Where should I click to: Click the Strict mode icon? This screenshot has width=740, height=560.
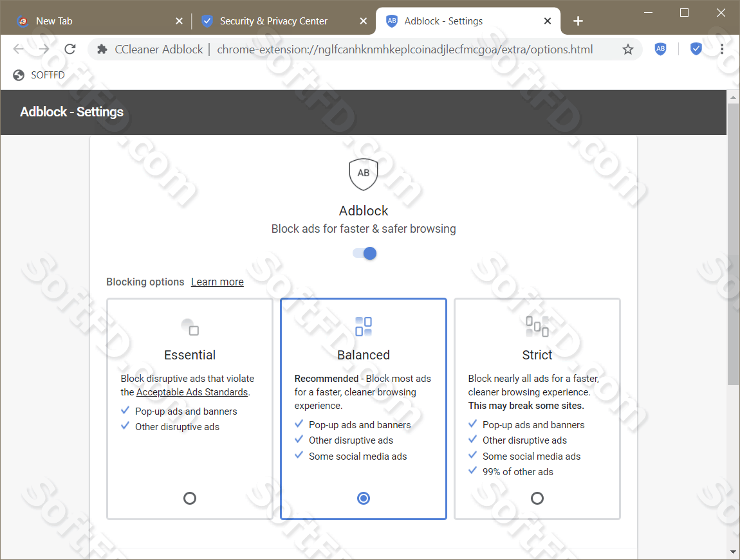pyautogui.click(x=537, y=327)
